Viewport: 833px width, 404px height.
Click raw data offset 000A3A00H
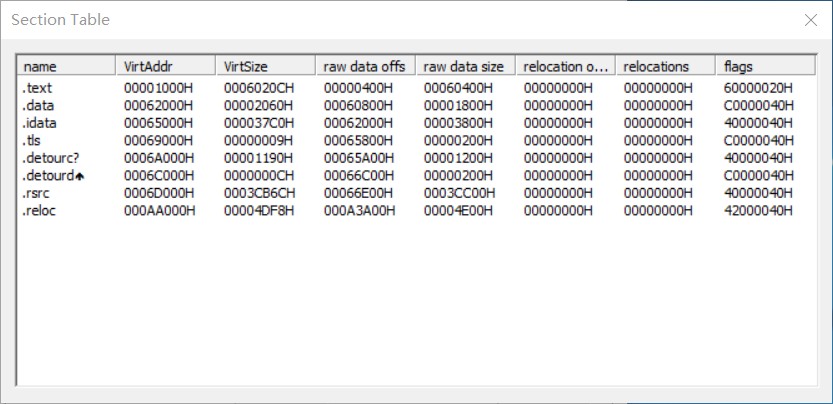coord(359,211)
